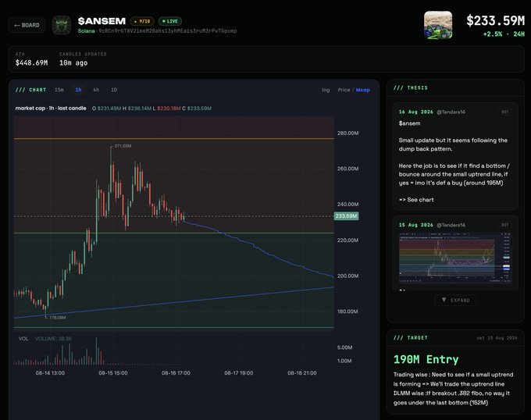Click the 08-15 15:00 time axis label

pos(113,373)
